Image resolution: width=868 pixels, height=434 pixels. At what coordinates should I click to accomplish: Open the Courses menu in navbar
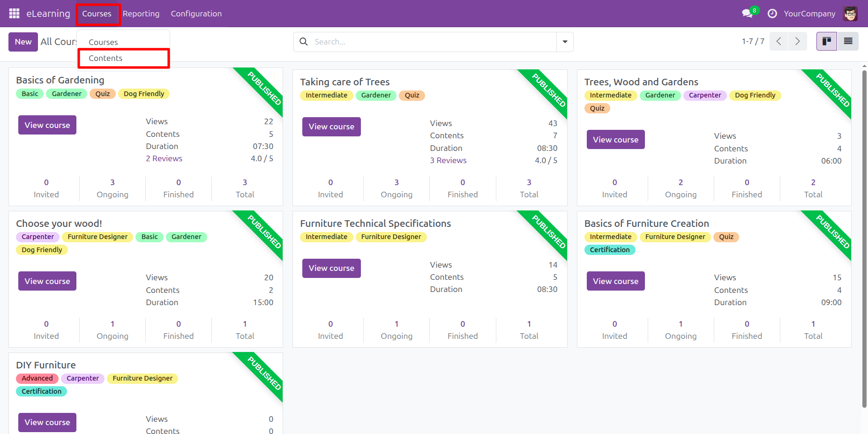pyautogui.click(x=97, y=14)
